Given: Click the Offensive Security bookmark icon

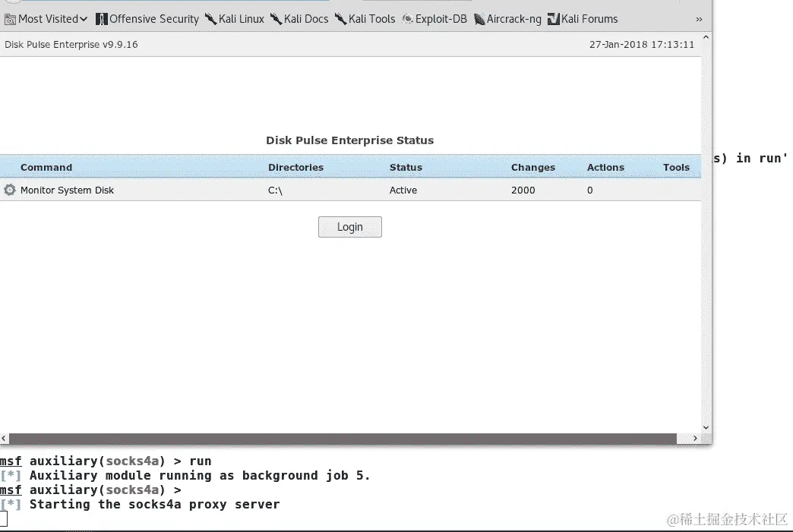Looking at the screenshot, I should 102,19.
